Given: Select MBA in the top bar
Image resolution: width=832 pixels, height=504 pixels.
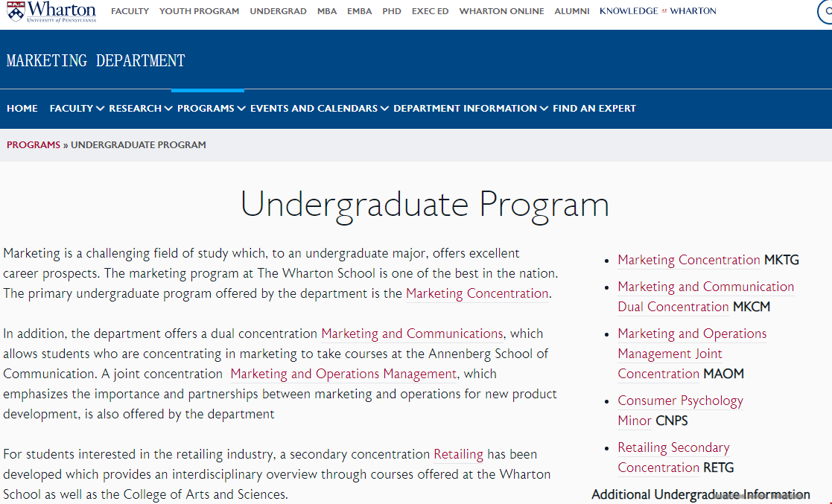Looking at the screenshot, I should pyautogui.click(x=327, y=11).
